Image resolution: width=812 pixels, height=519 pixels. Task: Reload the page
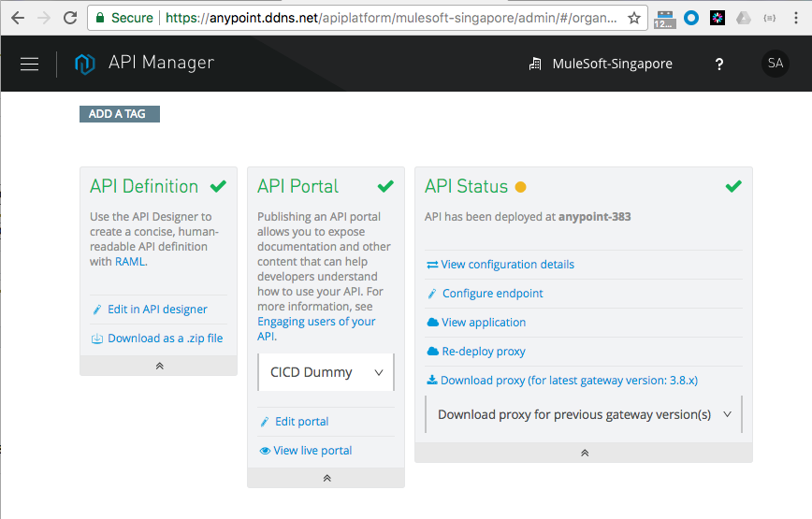click(x=70, y=18)
